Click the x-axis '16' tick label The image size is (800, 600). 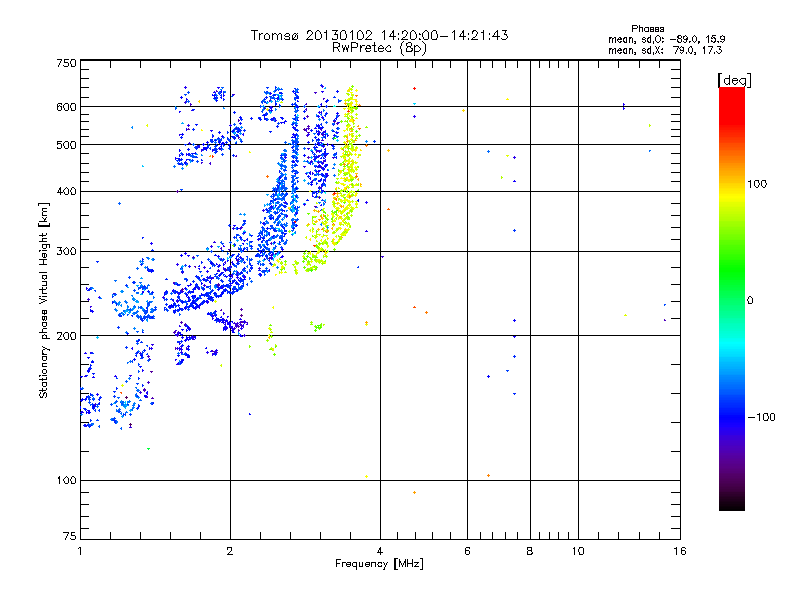click(x=680, y=551)
